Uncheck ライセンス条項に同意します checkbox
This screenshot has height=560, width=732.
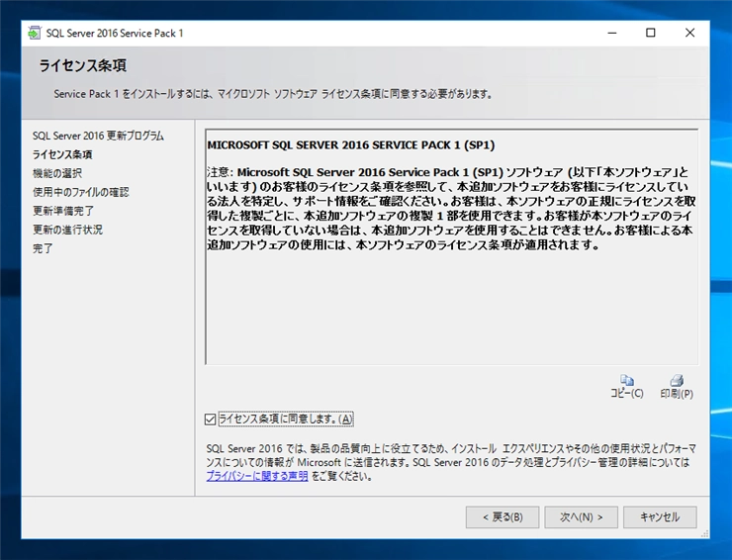tap(210, 420)
